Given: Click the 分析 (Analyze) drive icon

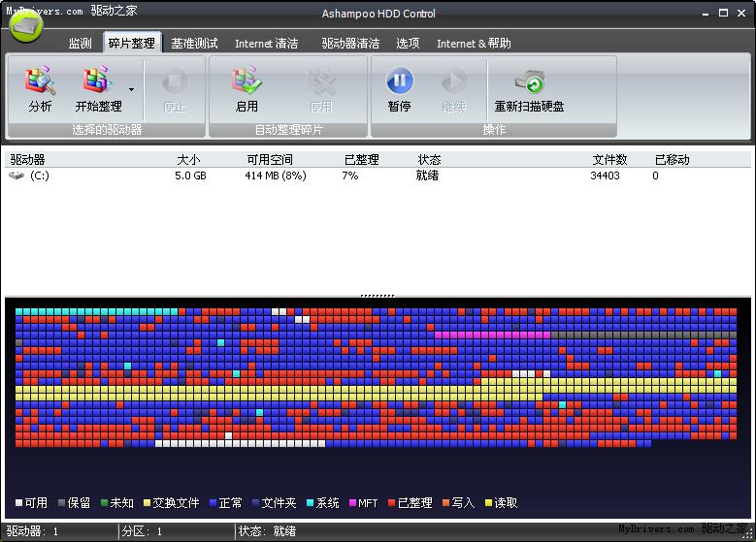Looking at the screenshot, I should coord(40,82).
